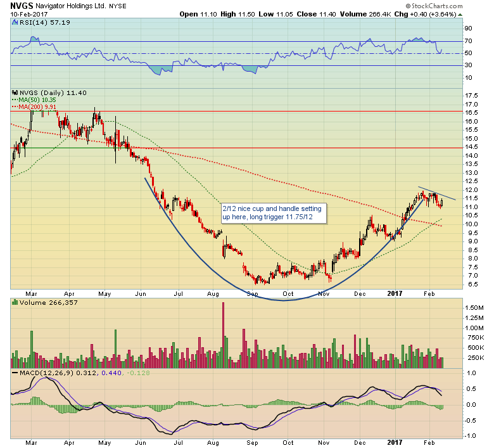
Task: Click the Low 11.05 value
Action: click(275, 14)
